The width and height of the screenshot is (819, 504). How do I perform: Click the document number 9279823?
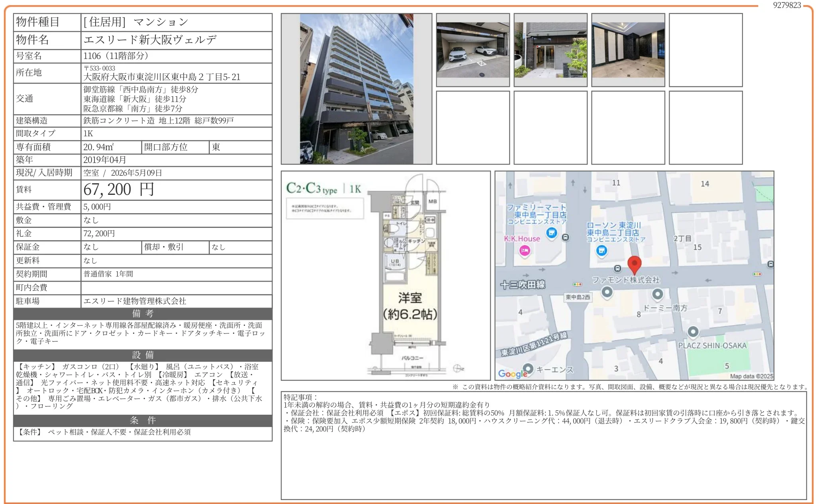click(786, 5)
